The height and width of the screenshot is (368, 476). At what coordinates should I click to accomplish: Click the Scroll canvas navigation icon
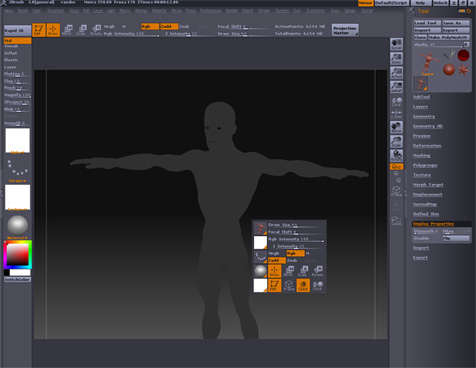396,44
